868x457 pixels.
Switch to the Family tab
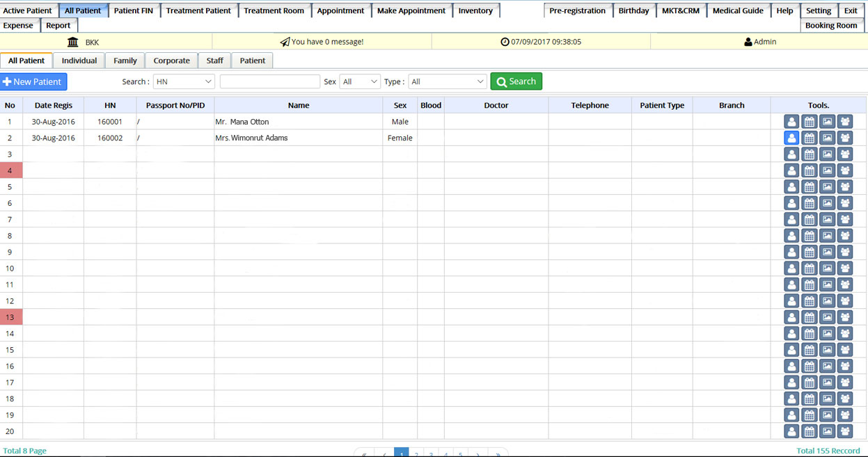(125, 61)
